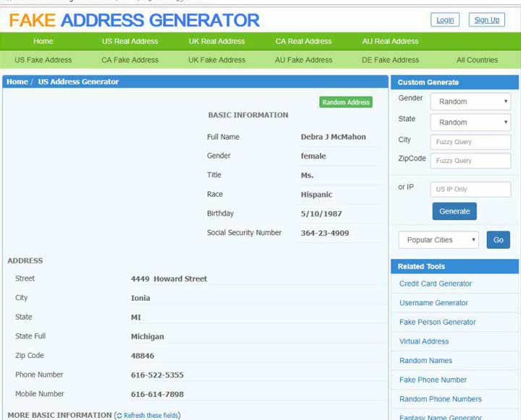The width and height of the screenshot is (521, 420).
Task: Select the city value Ionia
Action: click(140, 298)
